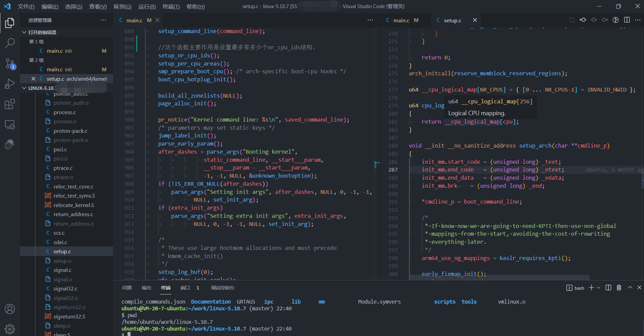644x336 pixels.
Task: Switch to main.c tab in right editor group
Action: tap(405, 20)
